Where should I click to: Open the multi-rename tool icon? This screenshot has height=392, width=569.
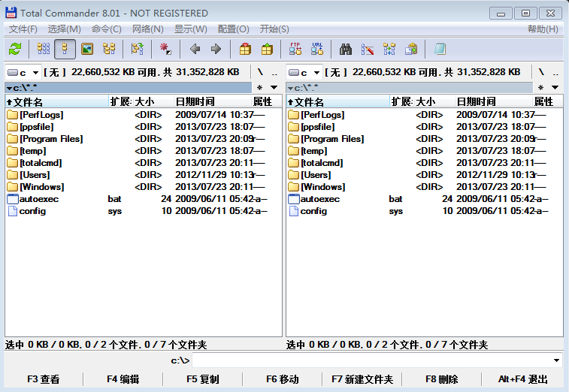pos(368,49)
